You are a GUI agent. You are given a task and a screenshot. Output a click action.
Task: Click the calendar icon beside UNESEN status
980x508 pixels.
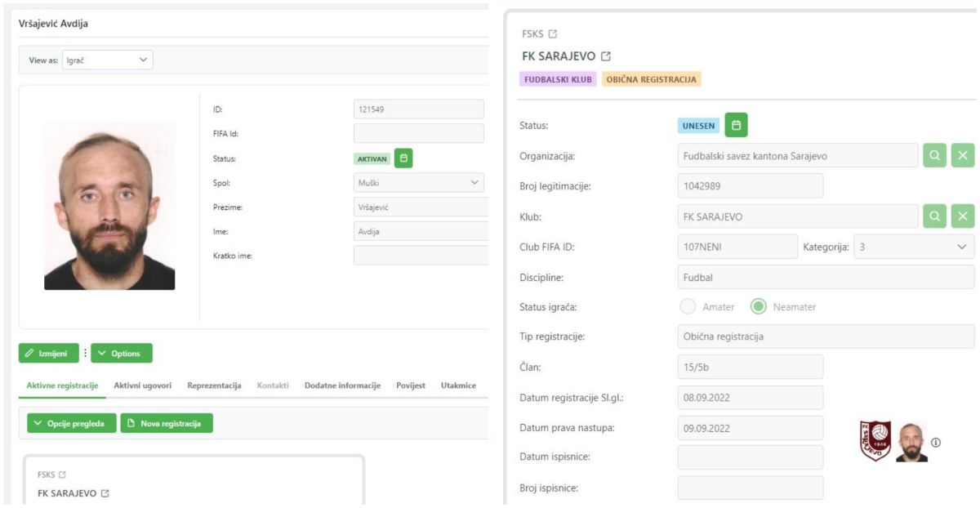736,126
